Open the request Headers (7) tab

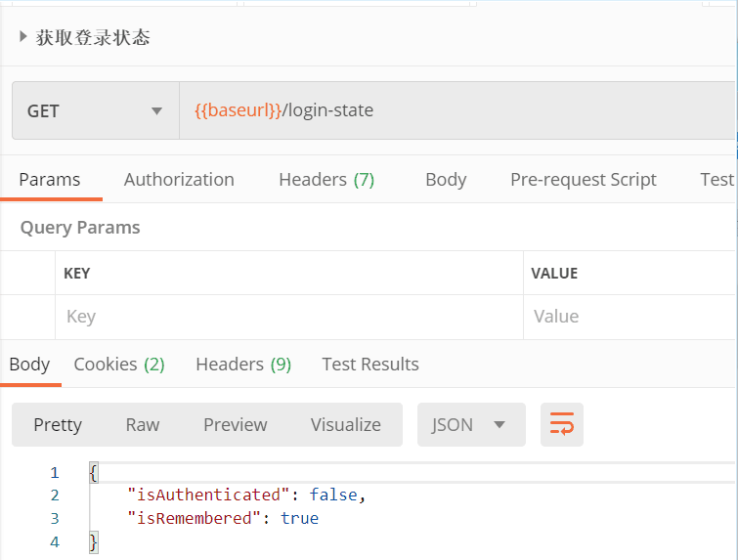click(326, 180)
